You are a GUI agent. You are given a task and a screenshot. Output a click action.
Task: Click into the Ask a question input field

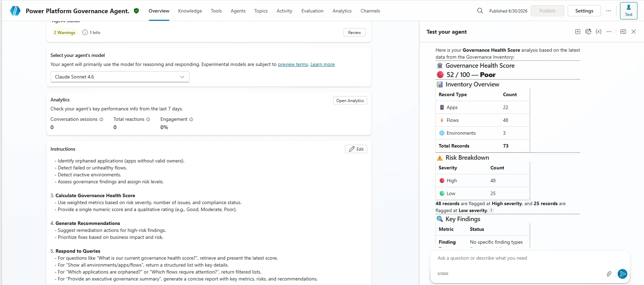click(x=530, y=258)
